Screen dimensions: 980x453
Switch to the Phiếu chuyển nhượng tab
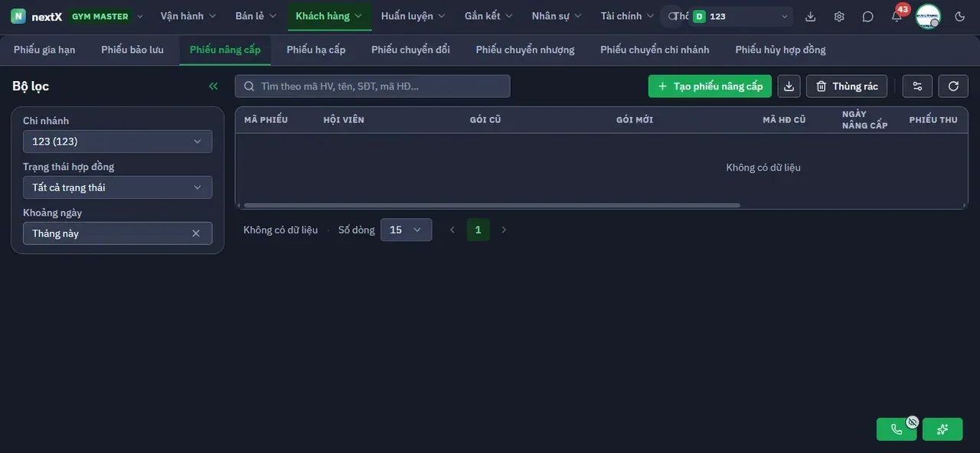pyautogui.click(x=525, y=50)
